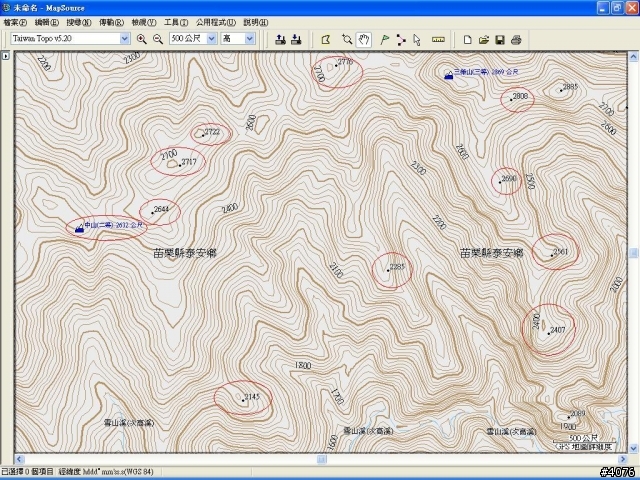Click the zoom in magnifier icon
640x480 pixels.
141,39
